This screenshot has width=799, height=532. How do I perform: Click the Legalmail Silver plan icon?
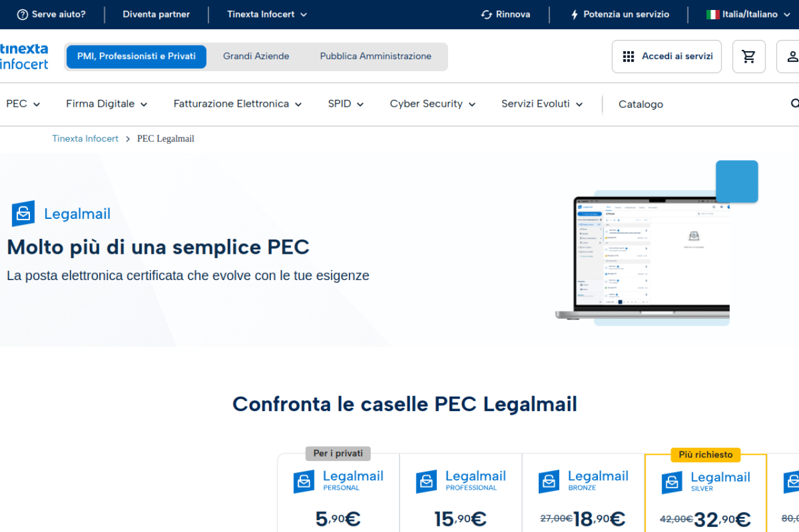coord(672,482)
